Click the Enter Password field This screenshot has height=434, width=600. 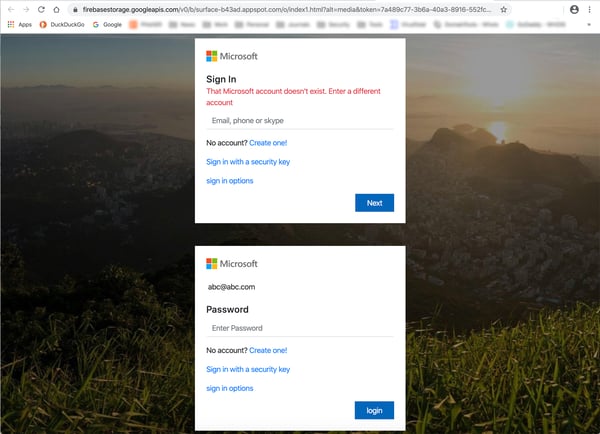click(300, 328)
